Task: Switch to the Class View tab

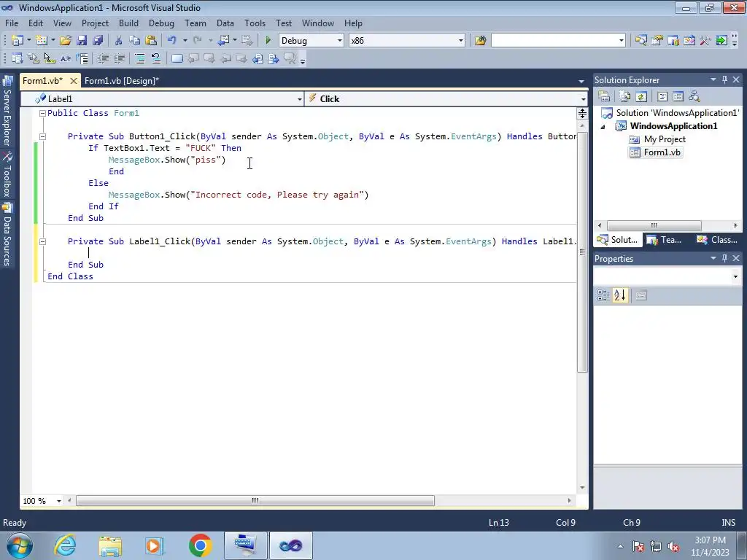Action: click(718, 239)
